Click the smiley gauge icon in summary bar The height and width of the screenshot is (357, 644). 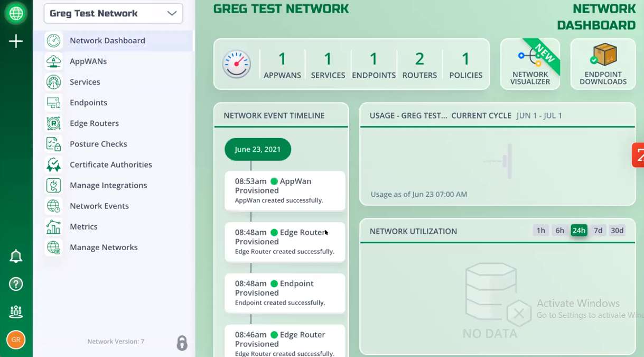point(236,64)
